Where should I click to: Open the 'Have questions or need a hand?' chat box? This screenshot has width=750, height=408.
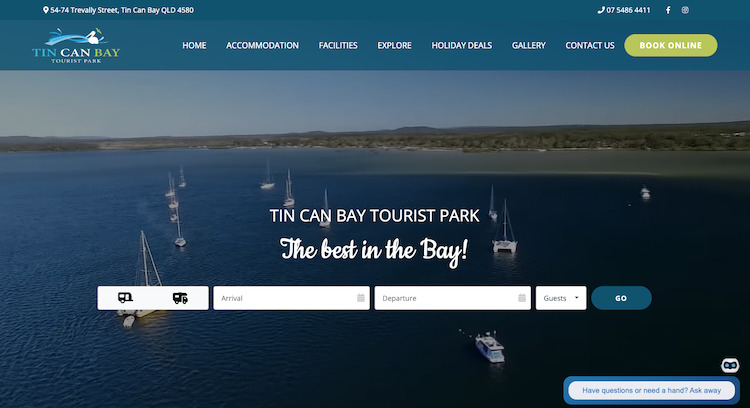pos(651,390)
